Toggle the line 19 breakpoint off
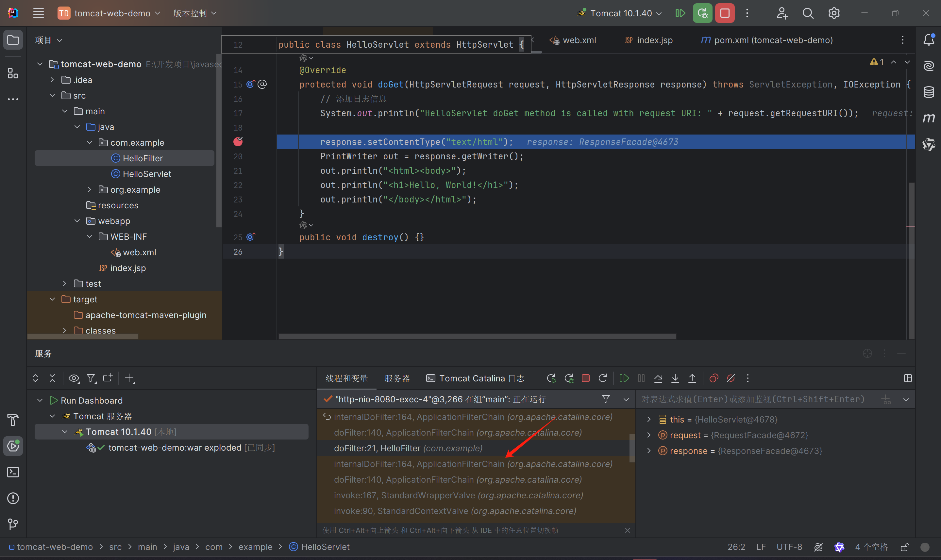This screenshot has width=941, height=560. coord(238,141)
